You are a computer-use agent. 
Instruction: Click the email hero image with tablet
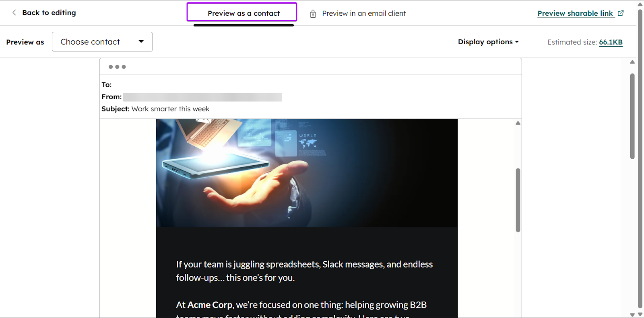307,173
